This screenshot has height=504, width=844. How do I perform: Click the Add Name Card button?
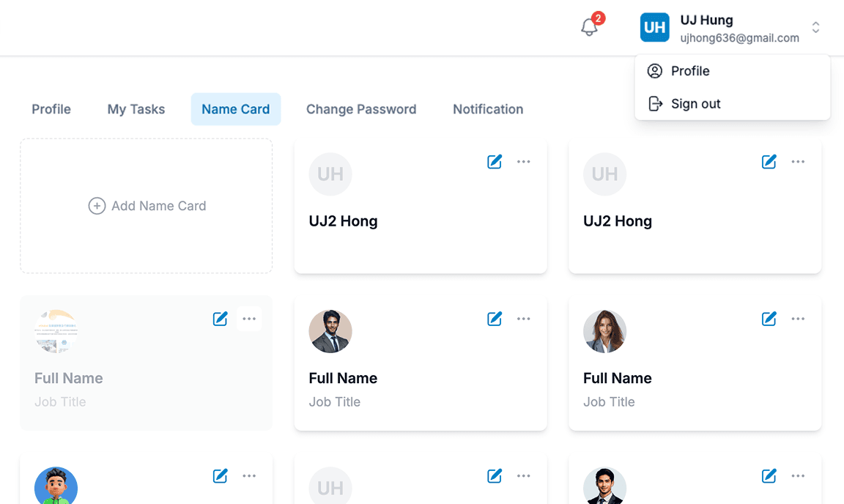point(147,206)
